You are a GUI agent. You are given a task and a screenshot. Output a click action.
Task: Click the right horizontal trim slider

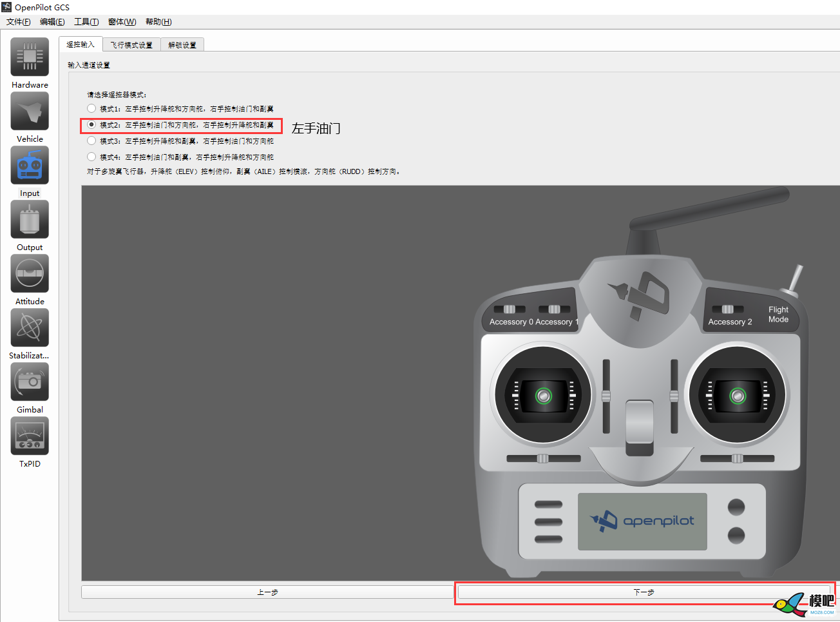(x=737, y=458)
